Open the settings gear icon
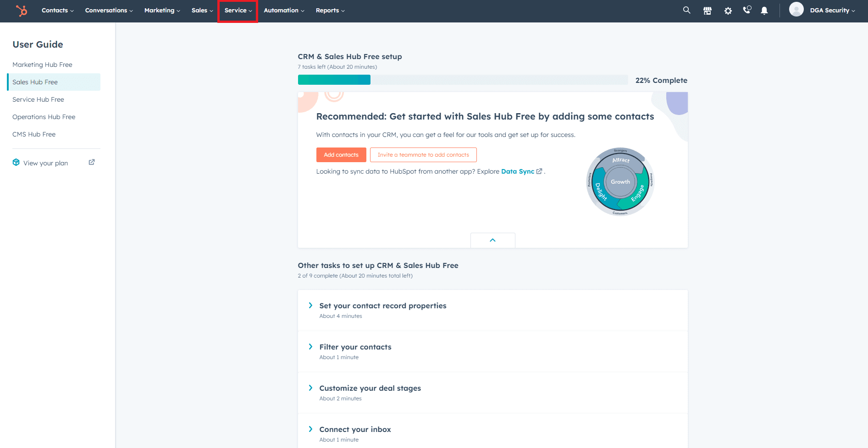The height and width of the screenshot is (448, 868). 728,11
